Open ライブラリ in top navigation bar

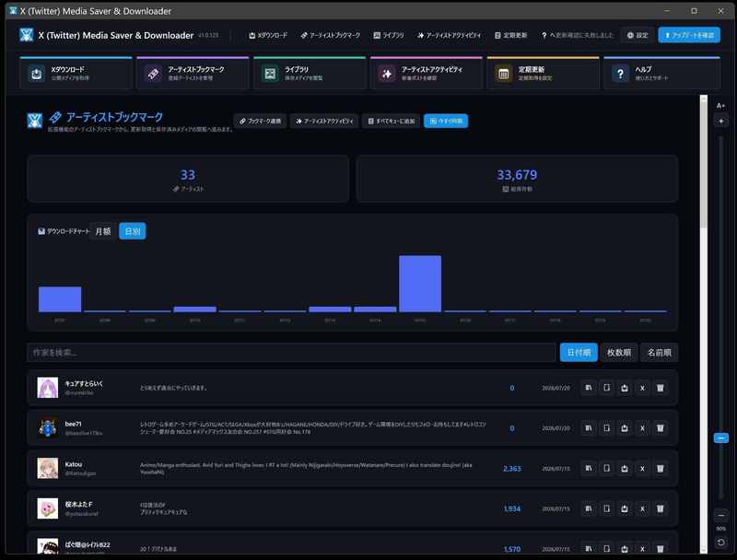click(x=388, y=35)
